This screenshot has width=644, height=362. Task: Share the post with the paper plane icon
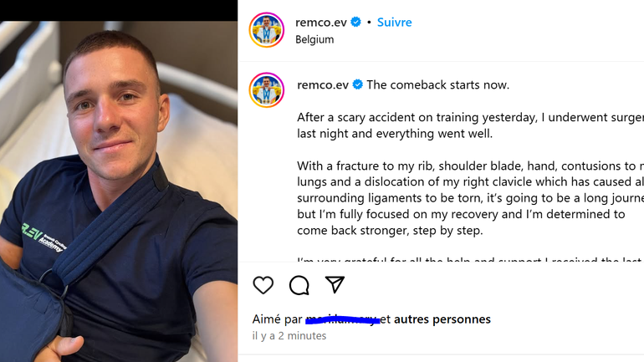[335, 284]
